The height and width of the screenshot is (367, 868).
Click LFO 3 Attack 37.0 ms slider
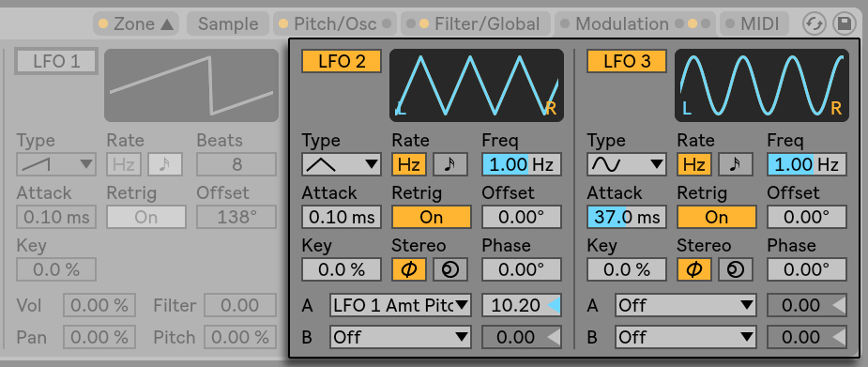coord(627,217)
